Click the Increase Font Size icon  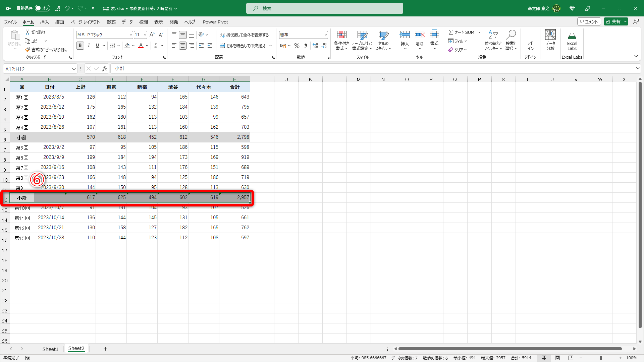click(x=152, y=35)
